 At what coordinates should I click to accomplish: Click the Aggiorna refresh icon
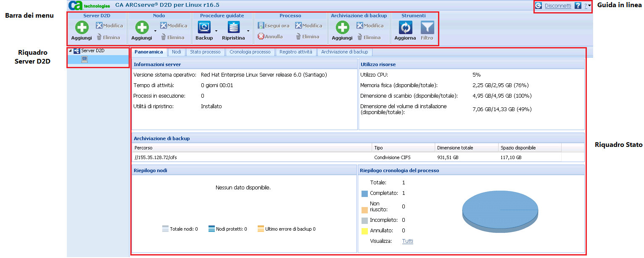[x=405, y=28]
